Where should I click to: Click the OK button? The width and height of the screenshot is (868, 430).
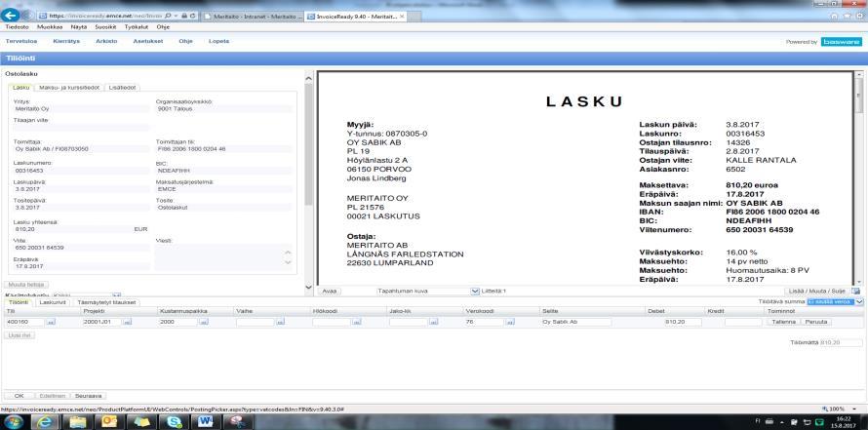click(19, 396)
